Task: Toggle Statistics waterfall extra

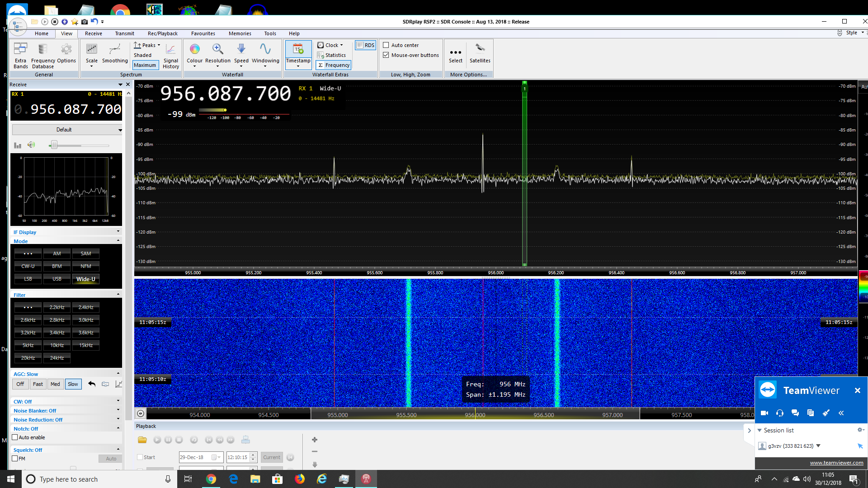Action: (x=331, y=55)
